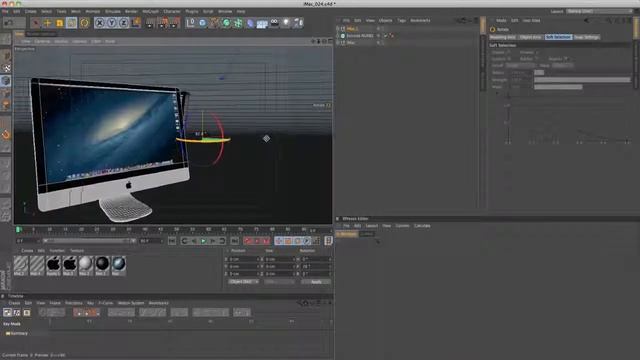Click the Apply button in coordinates

coord(316,282)
